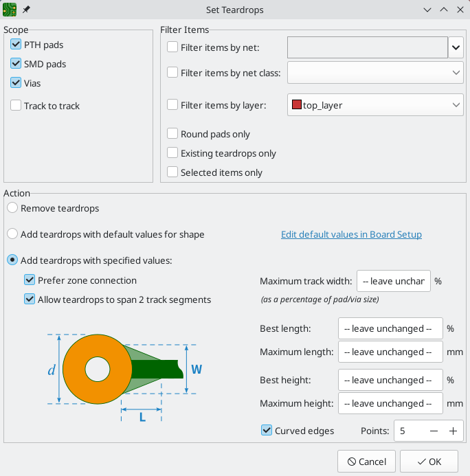Uncheck the PTH pads checkbox
This screenshot has height=476, width=470.
tap(16, 45)
